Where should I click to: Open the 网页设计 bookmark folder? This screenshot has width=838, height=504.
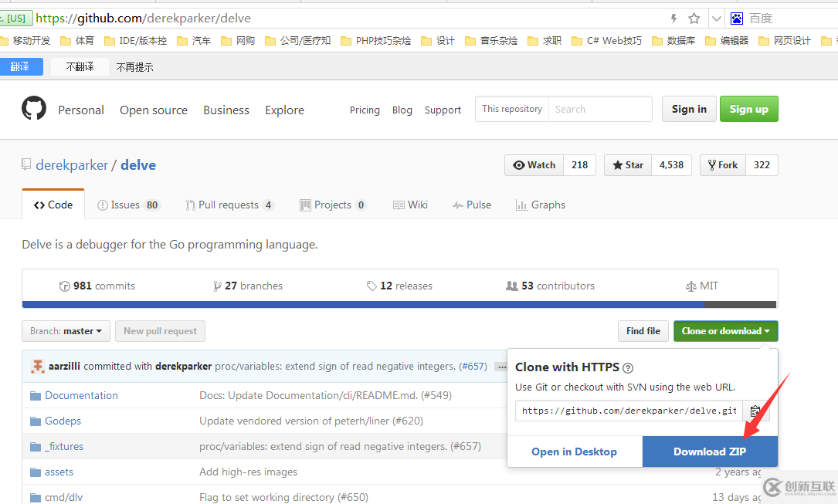[785, 41]
